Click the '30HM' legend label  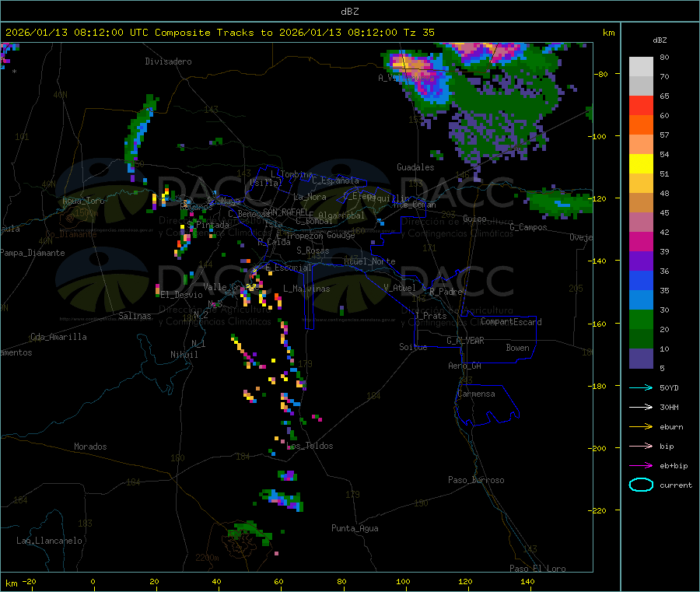(x=669, y=407)
